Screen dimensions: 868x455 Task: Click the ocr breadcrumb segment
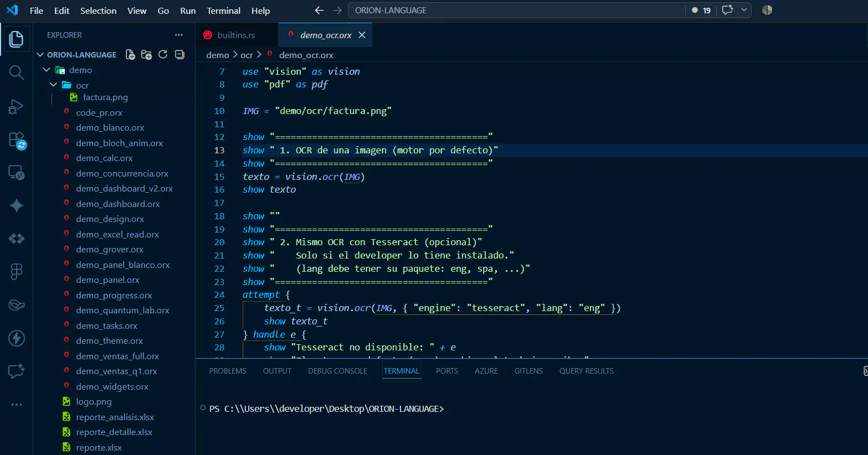[x=246, y=55]
